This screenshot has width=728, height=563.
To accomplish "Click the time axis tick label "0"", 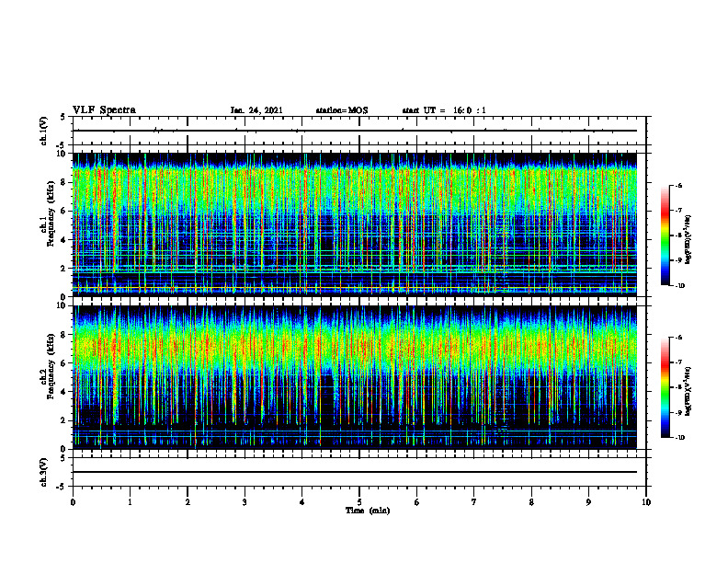I will click(x=73, y=502).
